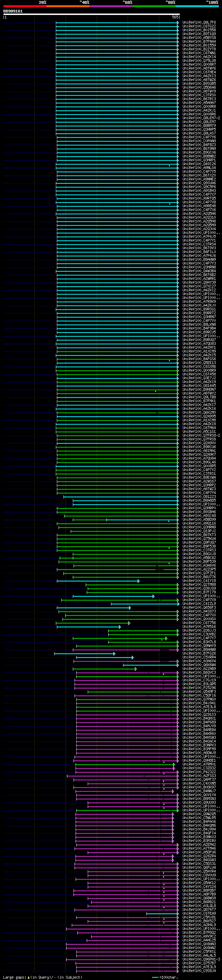The width and height of the screenshot is (222, 980).
Task: Click the orange ~40% identity legend segment
Action: (68, 6)
